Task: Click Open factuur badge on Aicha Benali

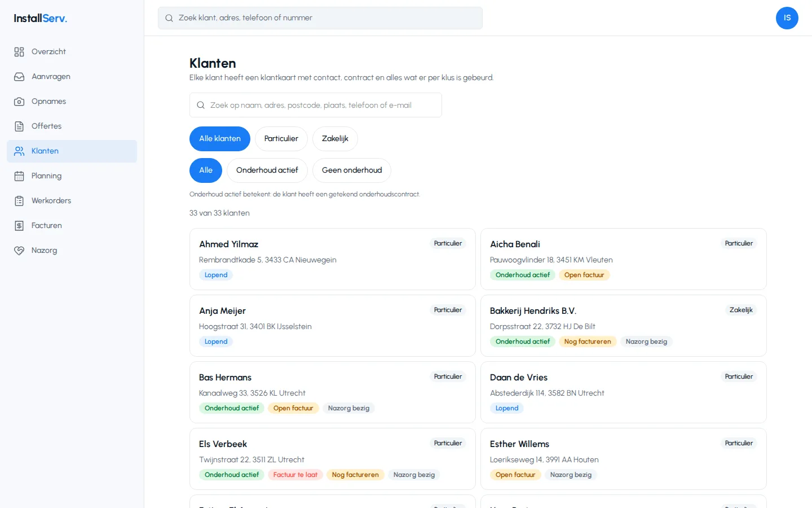Action: point(584,275)
